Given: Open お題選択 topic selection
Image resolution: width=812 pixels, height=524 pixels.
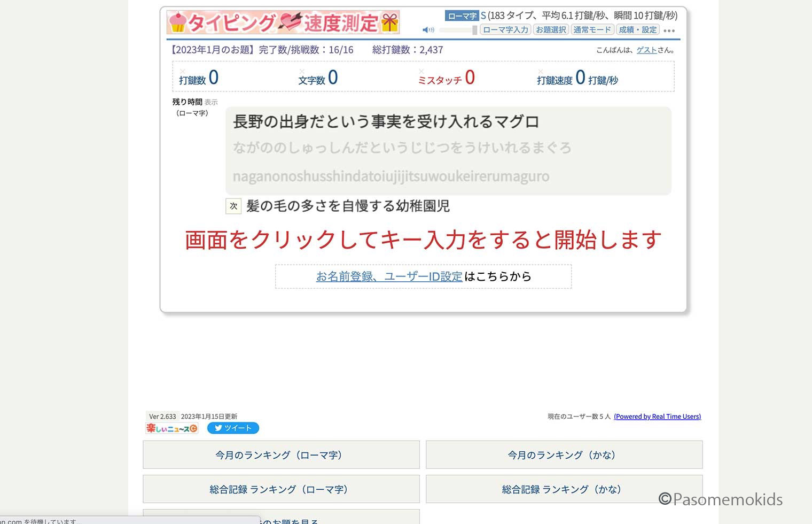Looking at the screenshot, I should pyautogui.click(x=551, y=30).
